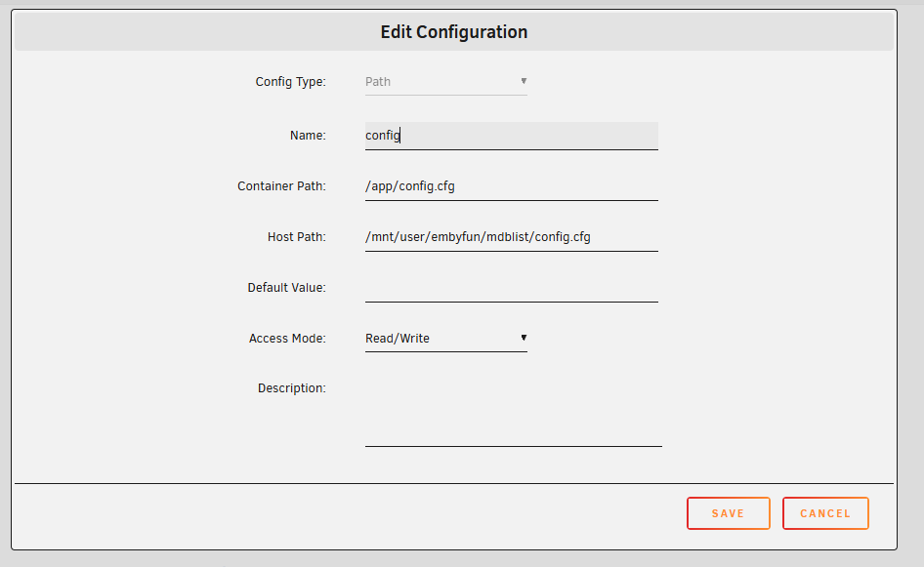Viewport: 924px width, 567px height.
Task: Cancel the configuration edit
Action: (x=825, y=513)
